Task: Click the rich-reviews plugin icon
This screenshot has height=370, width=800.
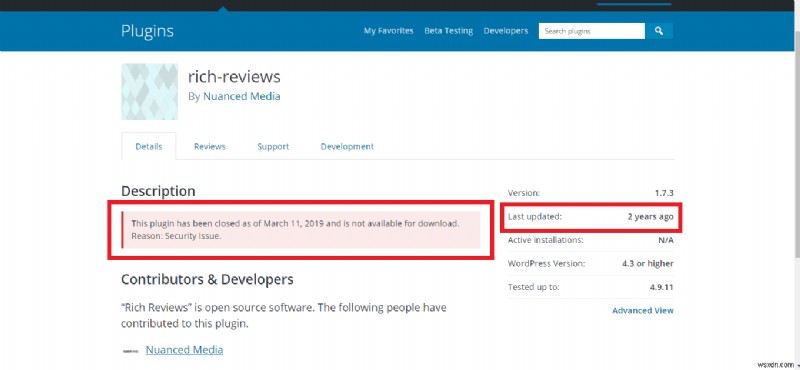Action: [x=149, y=91]
